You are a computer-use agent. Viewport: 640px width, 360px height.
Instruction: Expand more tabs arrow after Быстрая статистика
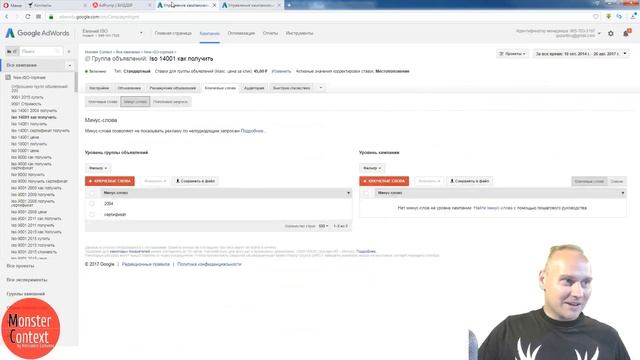(x=320, y=88)
